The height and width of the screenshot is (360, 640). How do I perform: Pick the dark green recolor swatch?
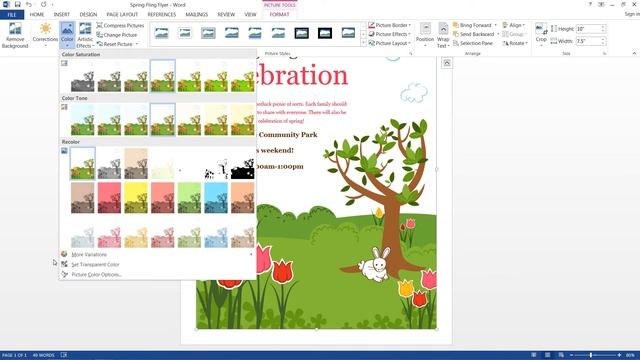tap(189, 198)
